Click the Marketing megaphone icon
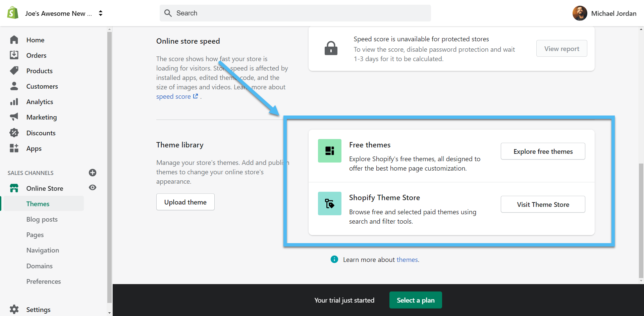The image size is (644, 316). [14, 117]
